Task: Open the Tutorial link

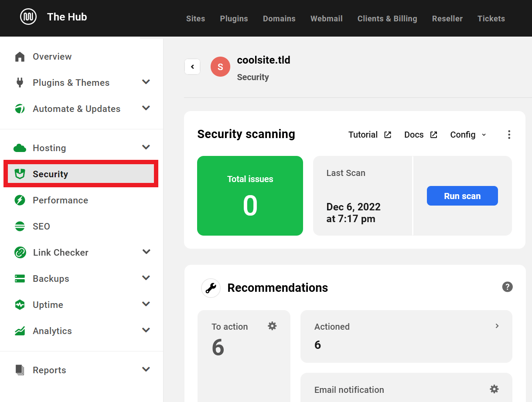Action: 370,135
